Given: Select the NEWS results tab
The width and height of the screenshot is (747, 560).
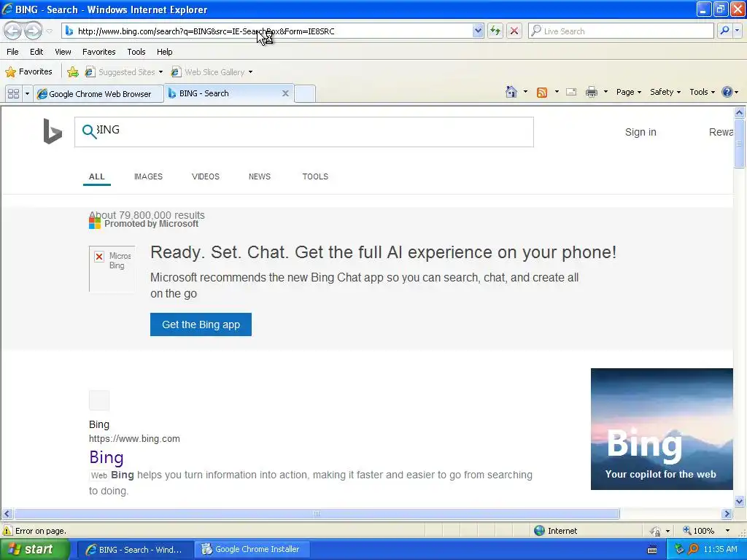Looking at the screenshot, I should tap(260, 176).
